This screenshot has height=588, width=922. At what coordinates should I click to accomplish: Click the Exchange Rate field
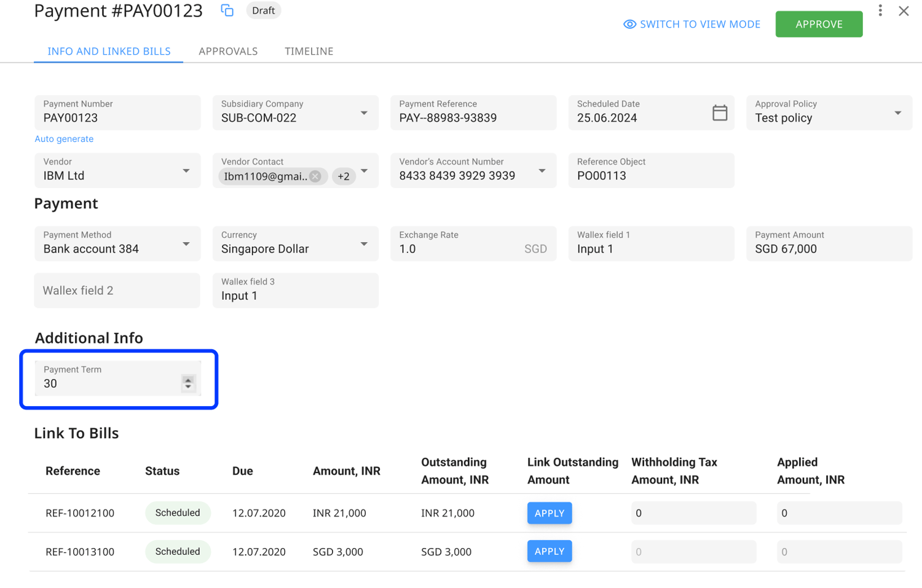click(x=473, y=244)
